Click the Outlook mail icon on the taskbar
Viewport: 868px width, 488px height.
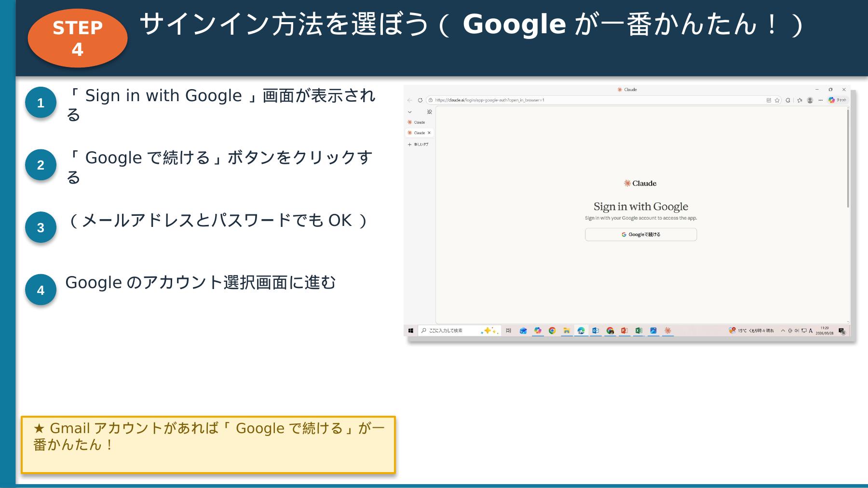(x=595, y=330)
